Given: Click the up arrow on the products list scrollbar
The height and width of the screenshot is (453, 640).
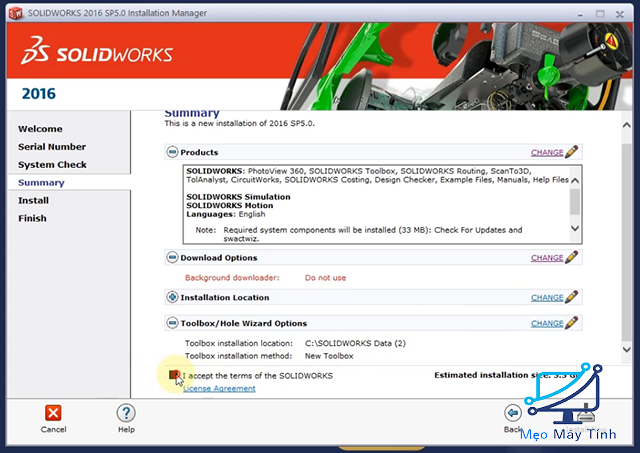Looking at the screenshot, I should point(575,180).
